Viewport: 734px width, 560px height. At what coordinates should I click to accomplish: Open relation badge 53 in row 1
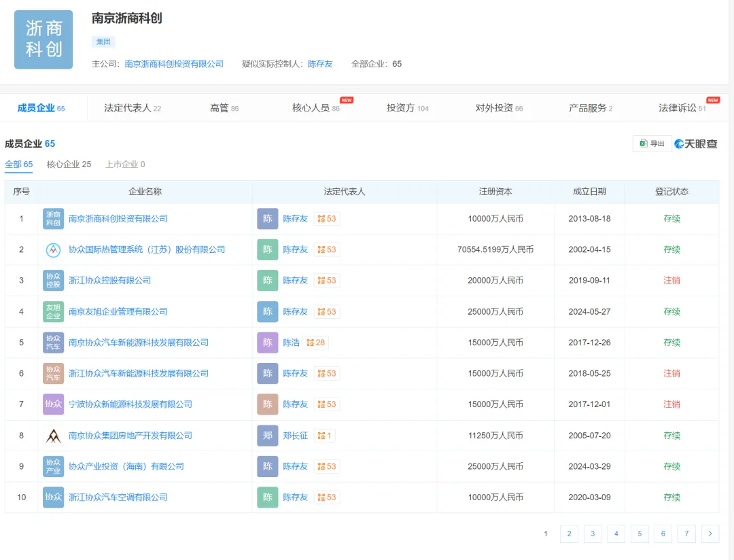327,219
